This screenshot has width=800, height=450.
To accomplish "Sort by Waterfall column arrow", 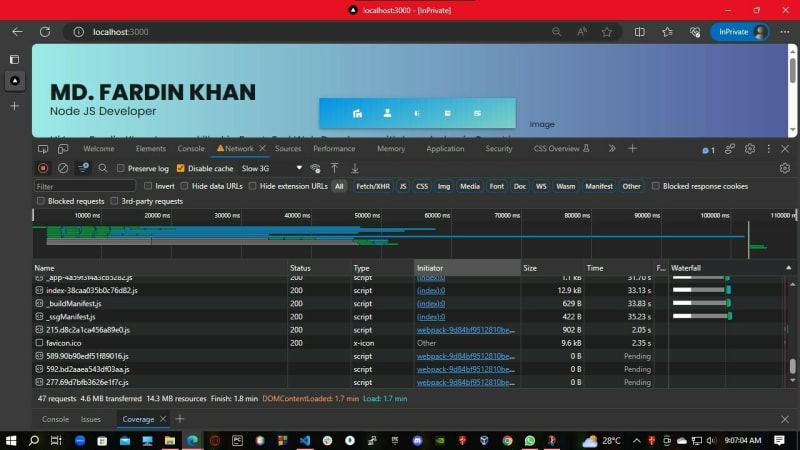I will click(788, 268).
